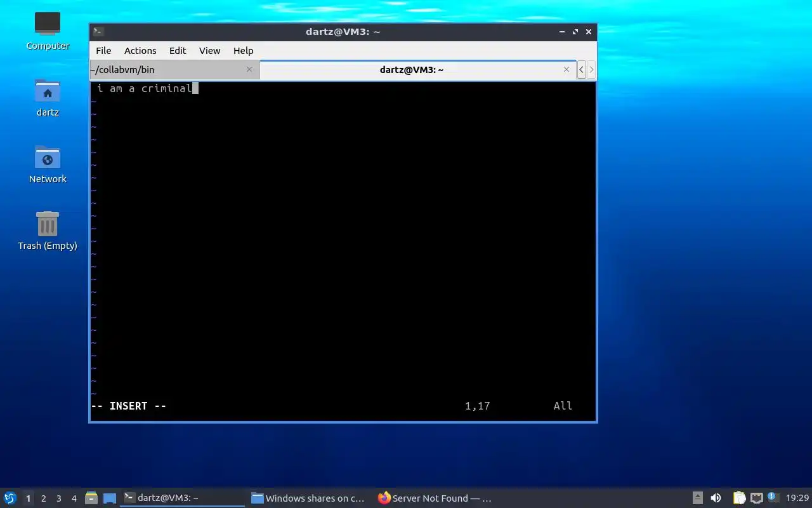
Task: Expand the hidden system tray icons arrow
Action: point(698,498)
